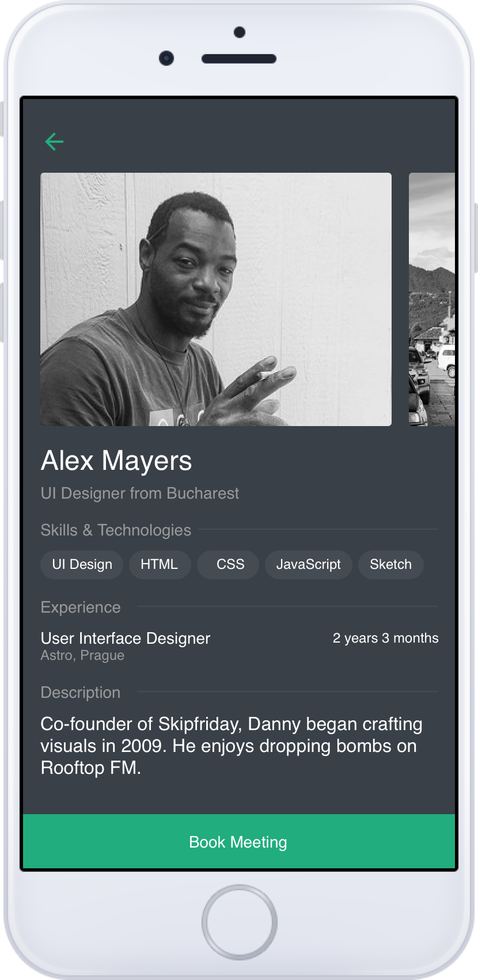Select the Sketch skill tag
The height and width of the screenshot is (980, 478).
390,564
